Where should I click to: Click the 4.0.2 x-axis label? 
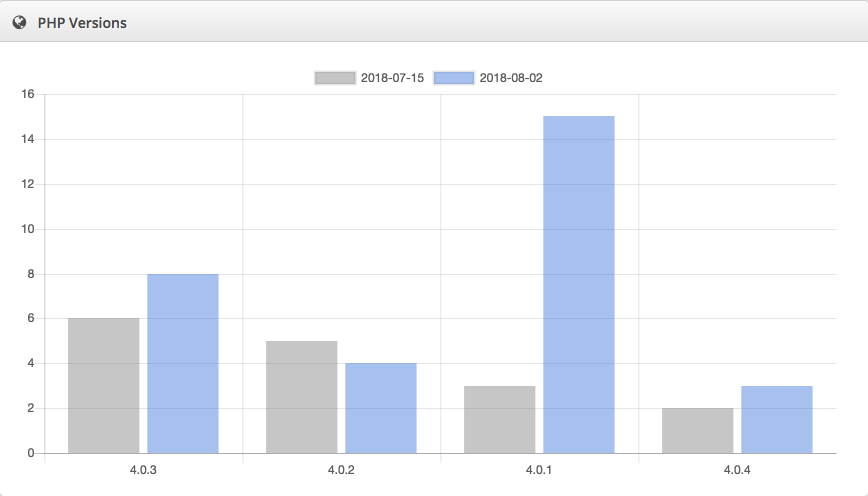click(341, 470)
